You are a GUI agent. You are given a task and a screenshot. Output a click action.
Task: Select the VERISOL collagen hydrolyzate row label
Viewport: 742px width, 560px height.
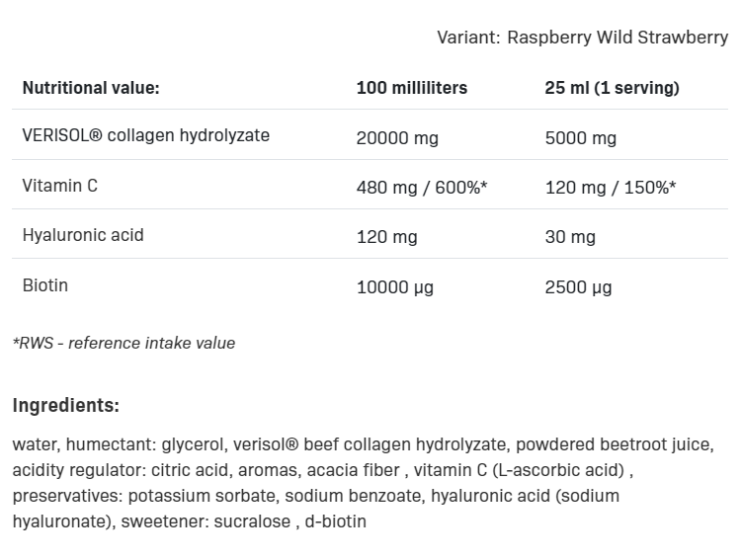tap(145, 135)
